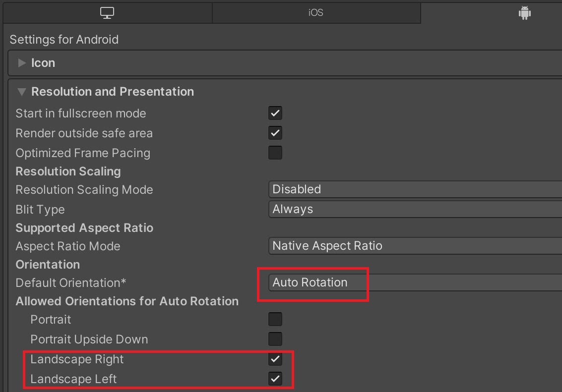
Task: Collapse the Resolution and Presentation section
Action: (x=22, y=92)
